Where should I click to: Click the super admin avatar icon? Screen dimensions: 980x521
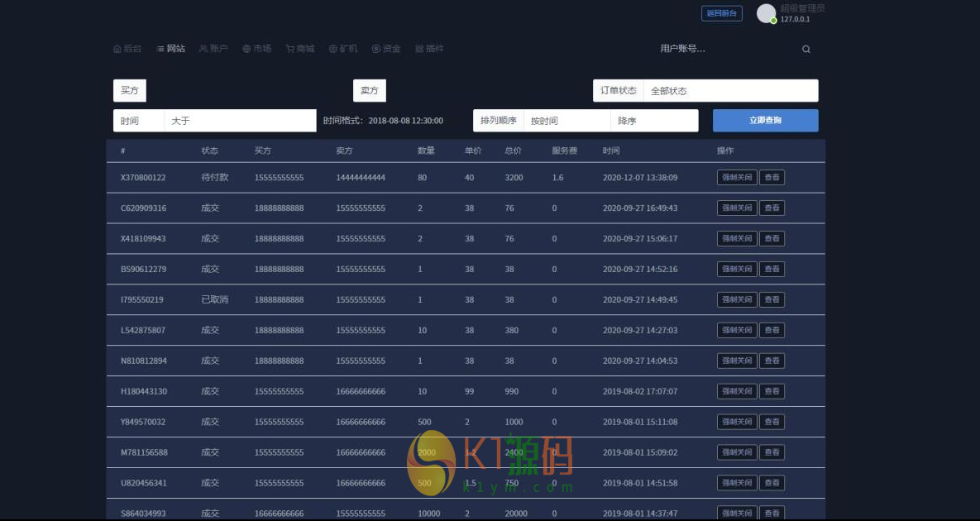767,13
